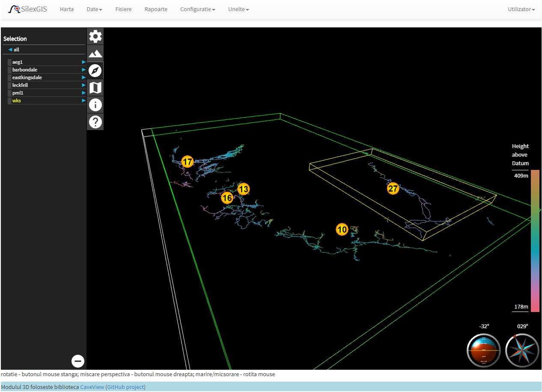Open the terrain mountain panel
The width and height of the screenshot is (542, 392).
click(95, 53)
